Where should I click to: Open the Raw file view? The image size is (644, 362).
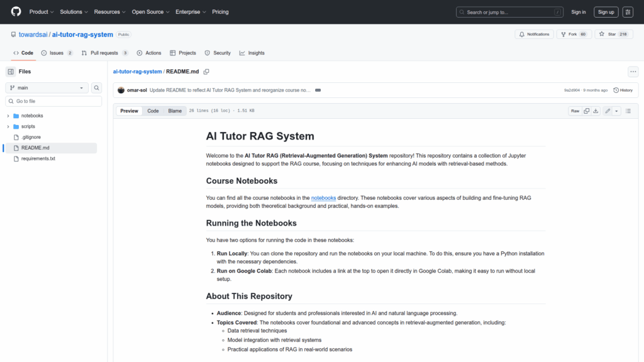[575, 111]
